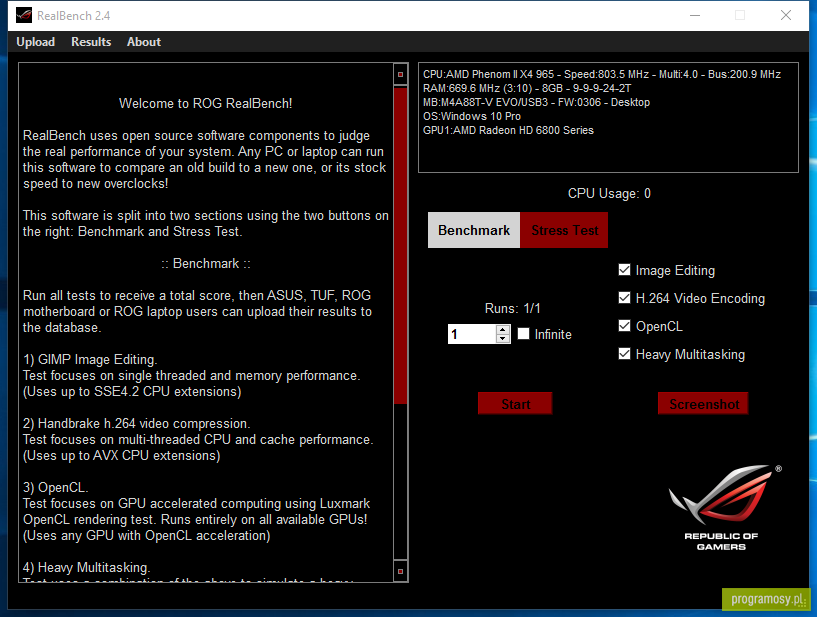Click the Republic of Gamers logo
The image size is (817, 617).
point(725,508)
